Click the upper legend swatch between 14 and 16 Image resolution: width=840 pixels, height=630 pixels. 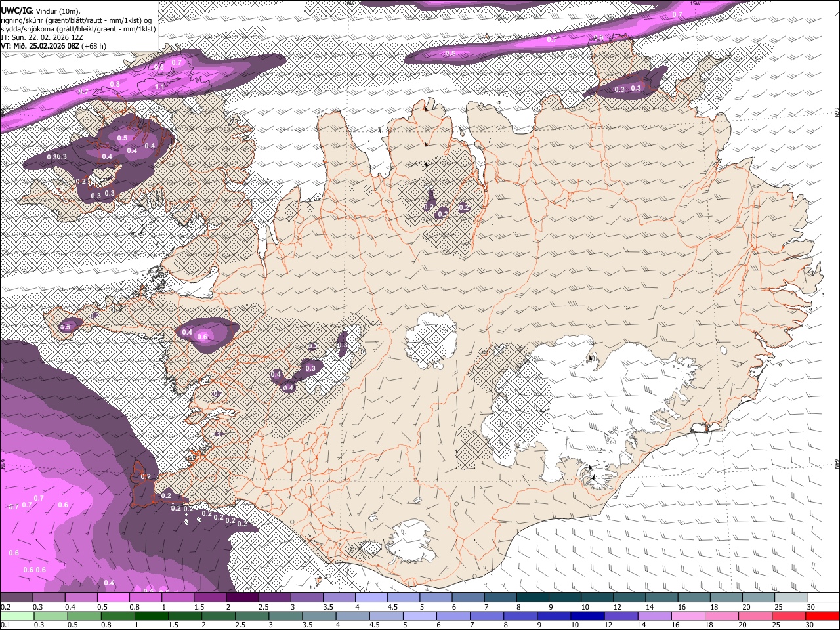pyautogui.click(x=661, y=598)
